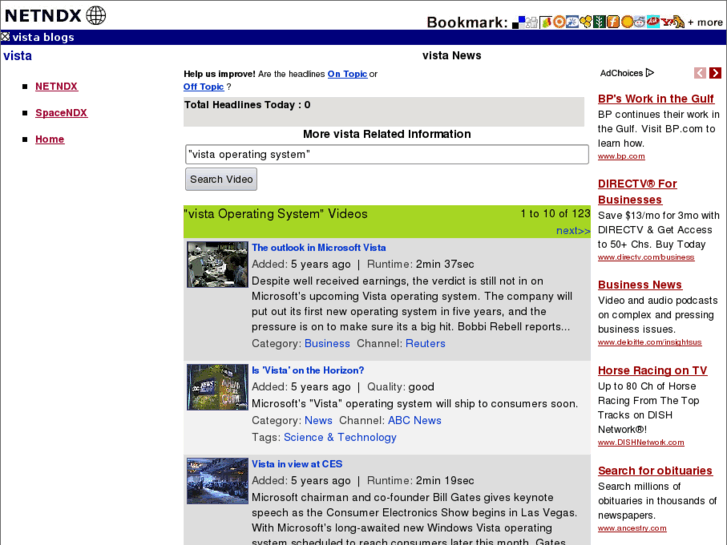Bookmark using the Yahoo Y! icon
The image size is (727, 545).
[x=667, y=22]
